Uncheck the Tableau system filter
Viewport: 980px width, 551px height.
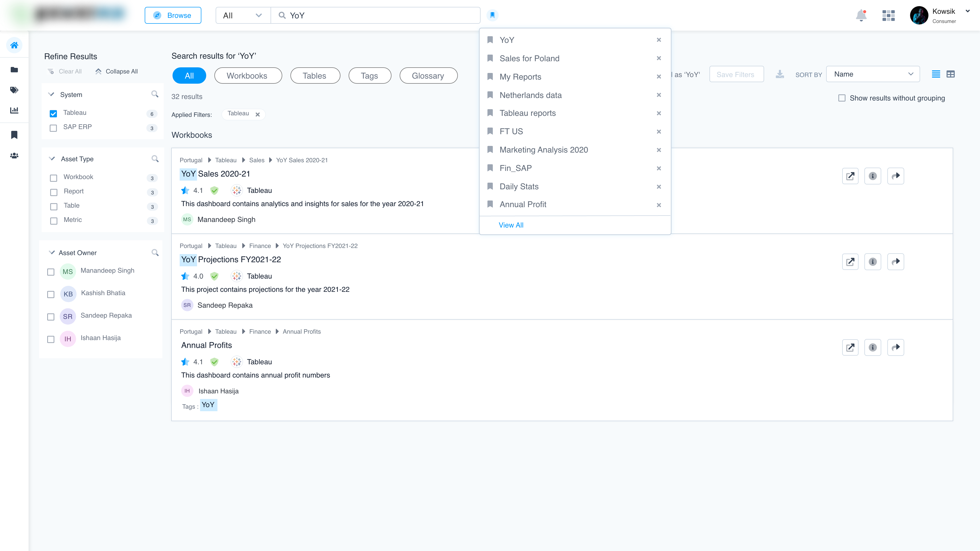click(x=53, y=113)
